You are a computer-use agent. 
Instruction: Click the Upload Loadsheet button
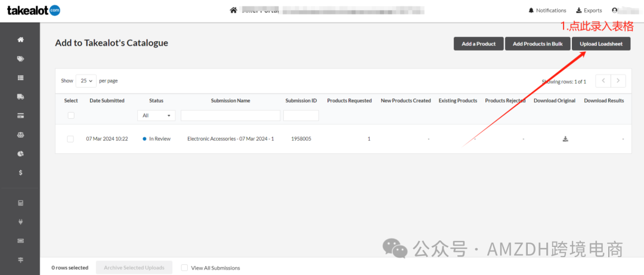(601, 44)
